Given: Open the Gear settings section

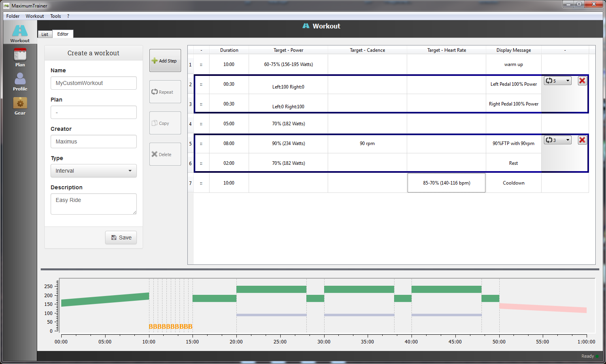Looking at the screenshot, I should (20, 106).
